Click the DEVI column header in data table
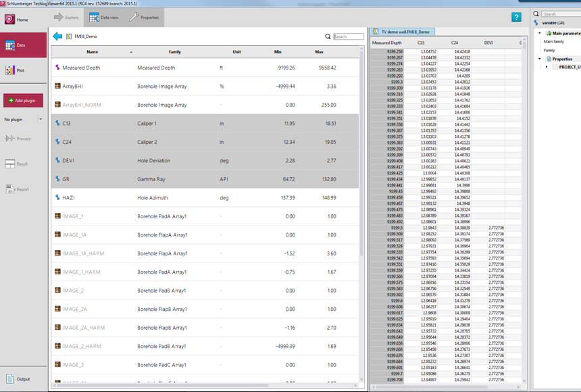 pyautogui.click(x=488, y=43)
